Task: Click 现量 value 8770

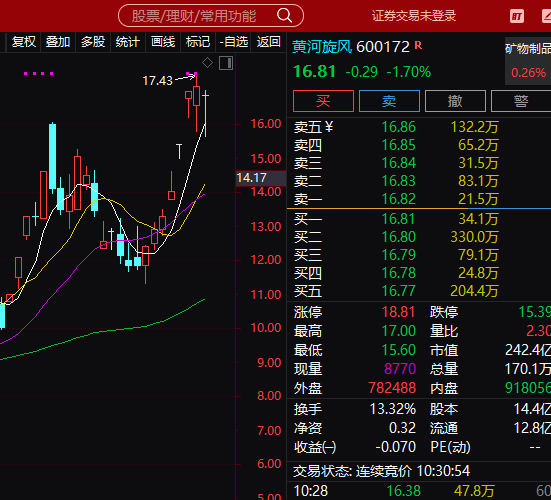Action: [400, 369]
